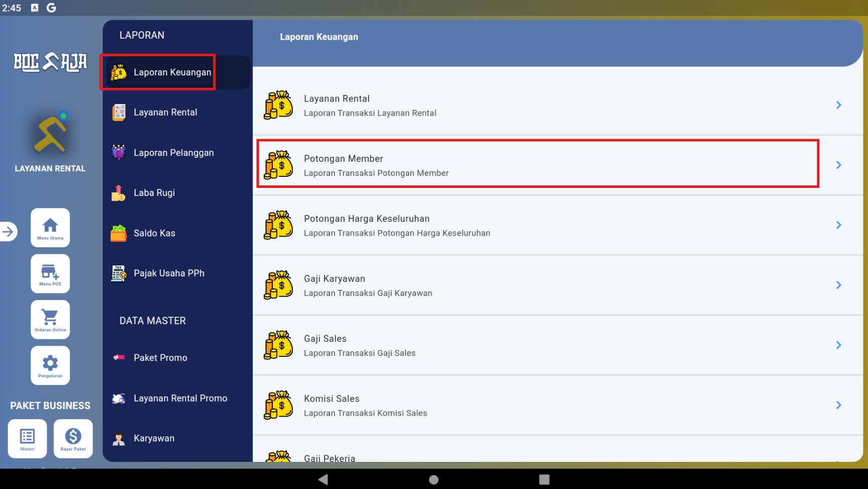Select Laba Rugi menu item
868x489 pixels.
pos(176,193)
